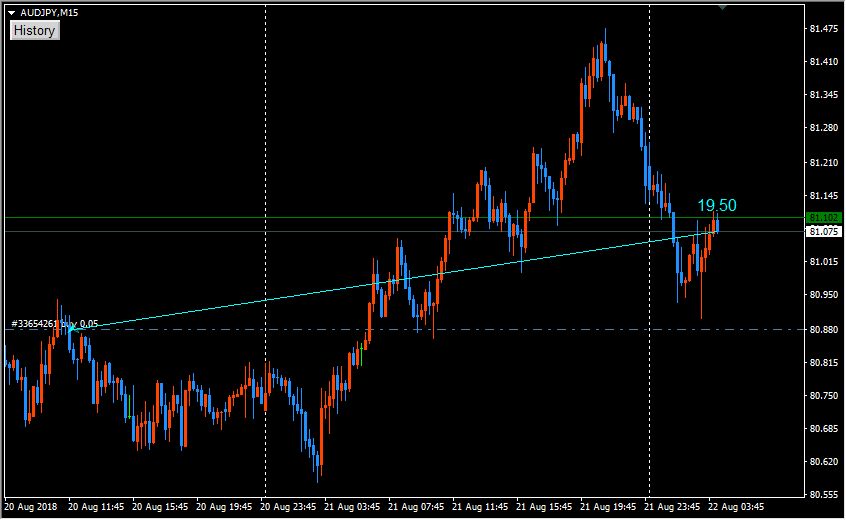This screenshot has height=520, width=846.
Task: Click the 21 Aug 19:45 time label
Action: click(608, 507)
